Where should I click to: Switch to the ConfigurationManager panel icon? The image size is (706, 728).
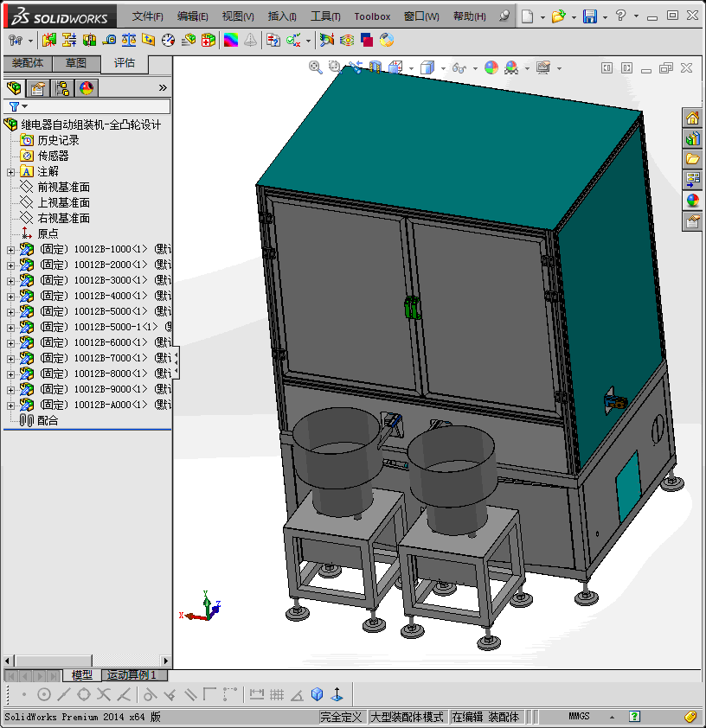coord(62,88)
